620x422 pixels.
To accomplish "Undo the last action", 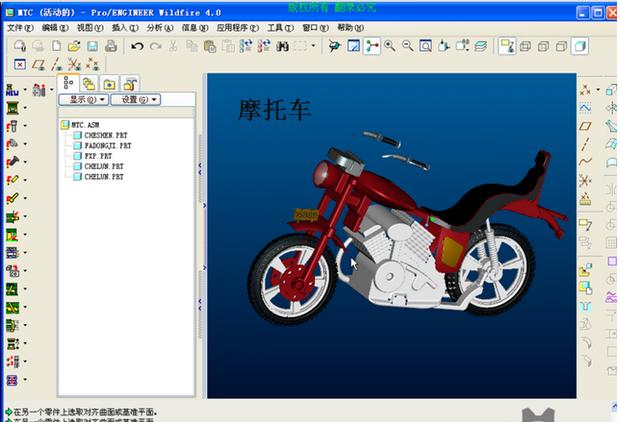I will pos(137,46).
